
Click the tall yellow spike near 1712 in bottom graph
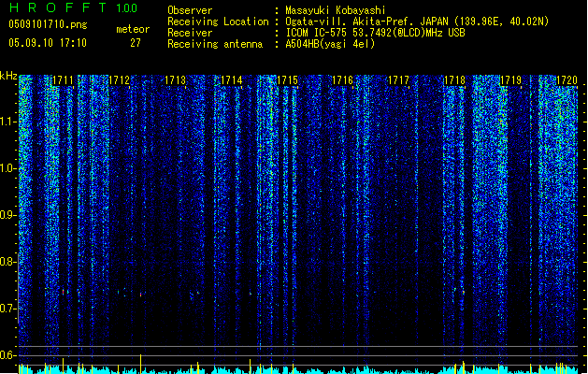(140, 364)
